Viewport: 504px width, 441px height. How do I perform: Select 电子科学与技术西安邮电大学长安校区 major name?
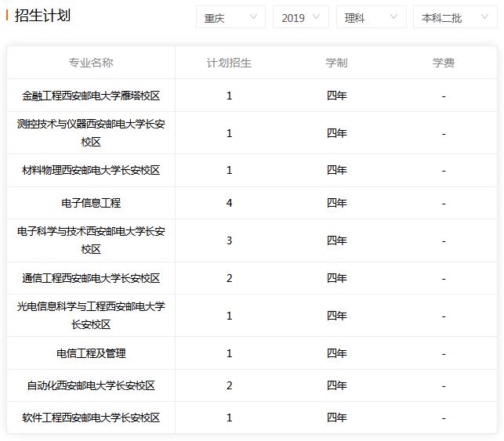click(91, 240)
